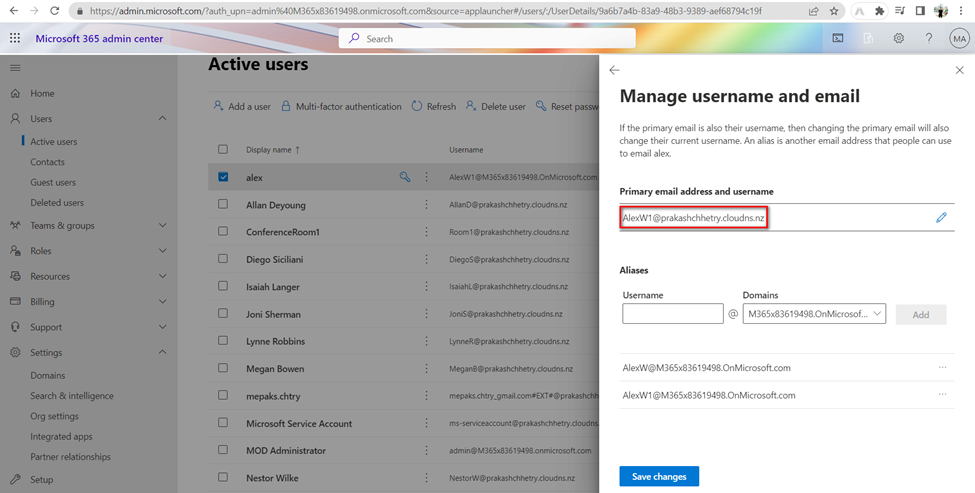This screenshot has height=493, width=975.
Task: Click the Home icon in sidebar
Action: pyautogui.click(x=16, y=93)
